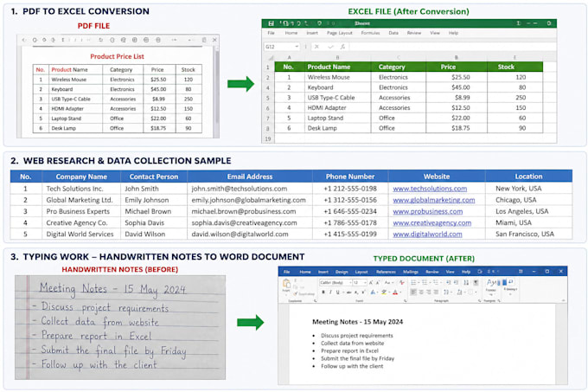Click the Grow Font icon in Word
The width and height of the screenshot is (588, 392).
click(370, 282)
